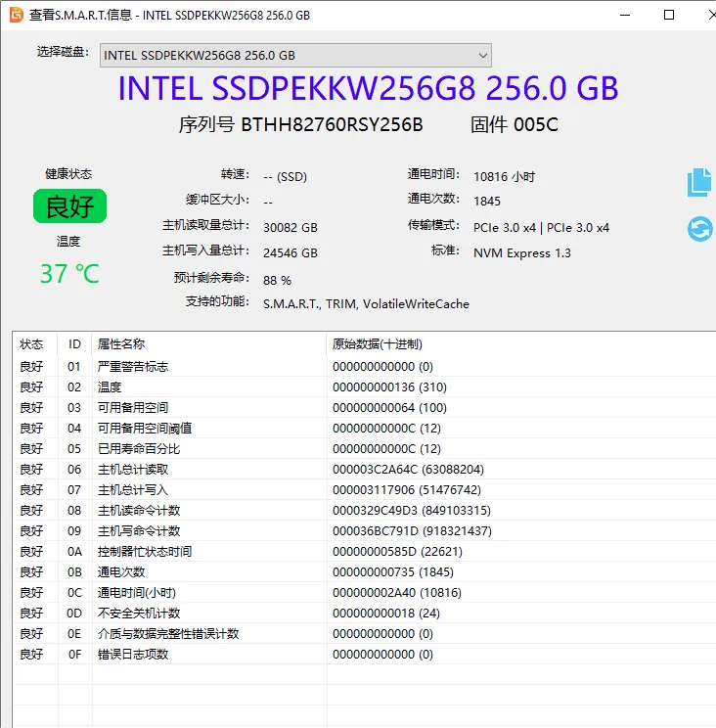Click ID cell 0A in the table
Viewport: 716px width, 728px height.
point(74,552)
